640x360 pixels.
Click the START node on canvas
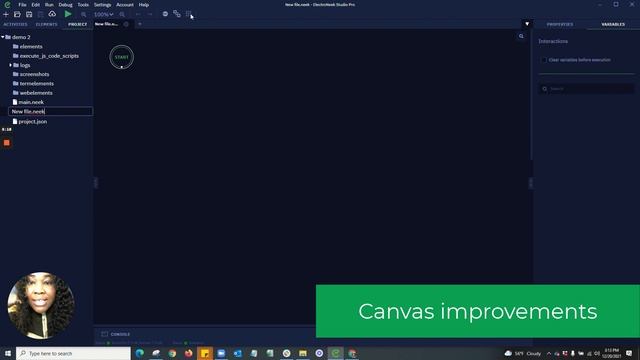click(x=122, y=57)
